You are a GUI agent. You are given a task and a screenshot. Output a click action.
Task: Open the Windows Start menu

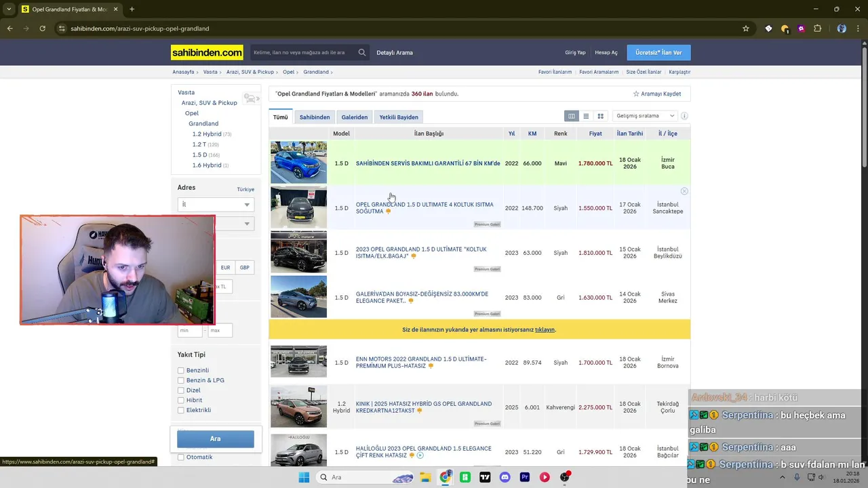tap(304, 477)
